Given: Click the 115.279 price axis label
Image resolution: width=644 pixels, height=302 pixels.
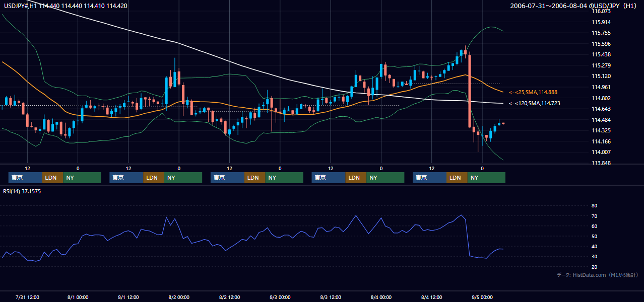Looking at the screenshot, I should coord(602,65).
